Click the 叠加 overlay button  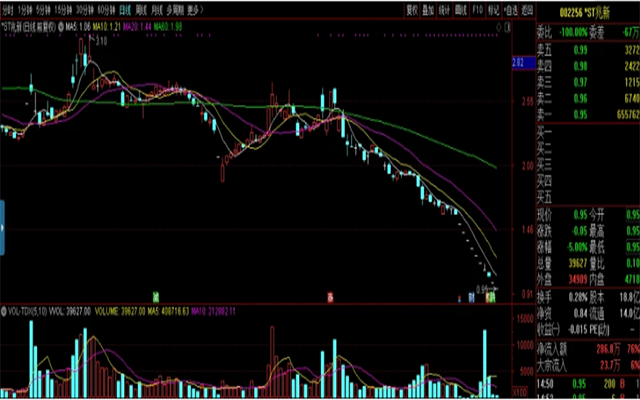[x=430, y=9]
